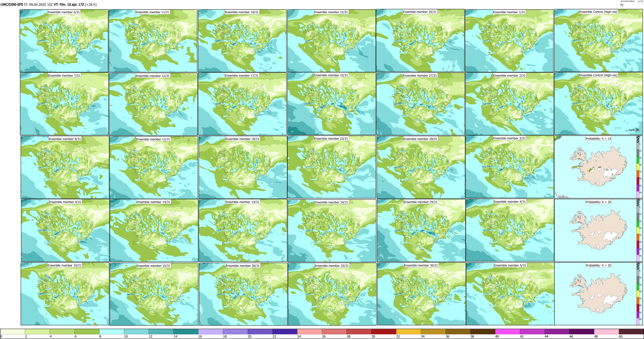644x339 pixels.
Task: View the Ensemble member 1/31 map
Action: point(509,41)
